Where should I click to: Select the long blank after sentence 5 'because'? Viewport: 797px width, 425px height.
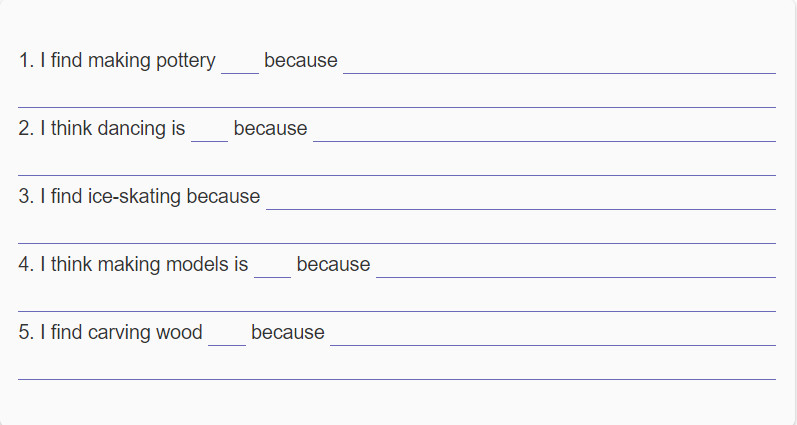(x=553, y=337)
